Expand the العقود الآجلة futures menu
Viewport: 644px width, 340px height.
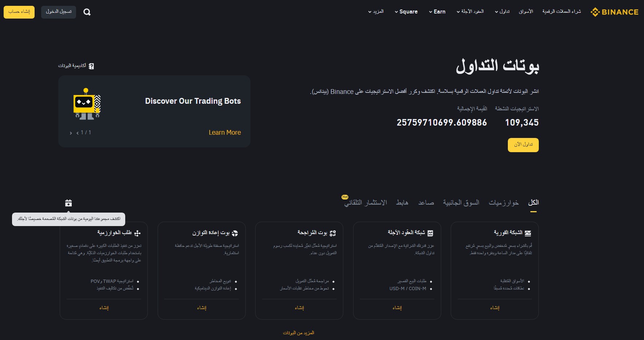(470, 12)
